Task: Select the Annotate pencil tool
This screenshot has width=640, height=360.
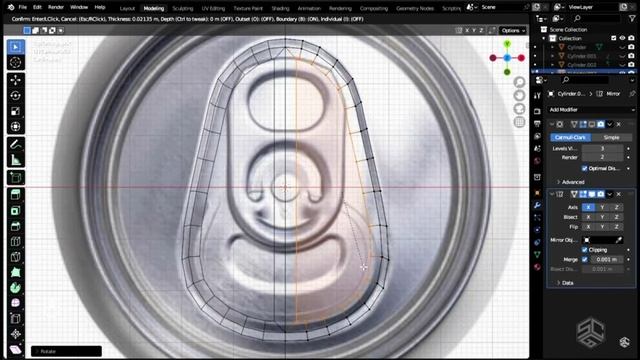Action: 16,144
